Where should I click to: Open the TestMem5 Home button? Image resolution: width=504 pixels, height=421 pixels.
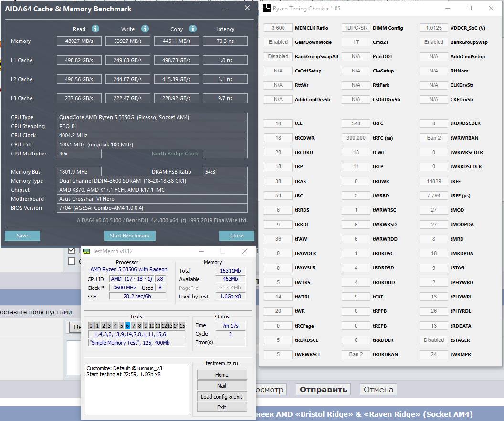coord(222,374)
